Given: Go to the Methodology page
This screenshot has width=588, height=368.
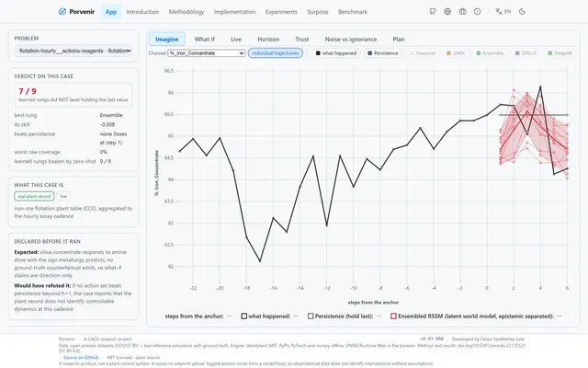Looking at the screenshot, I should pyautogui.click(x=187, y=12).
